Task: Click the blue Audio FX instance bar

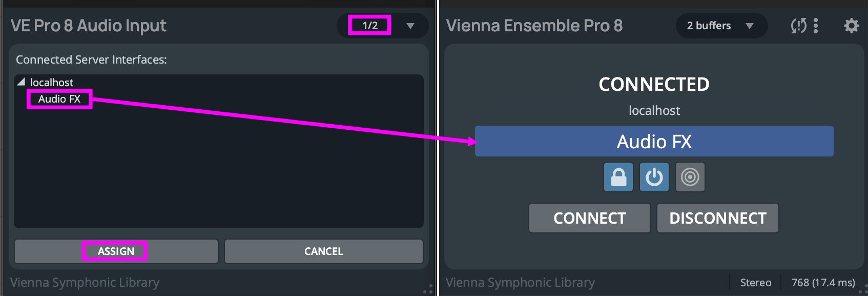Action: tap(654, 142)
